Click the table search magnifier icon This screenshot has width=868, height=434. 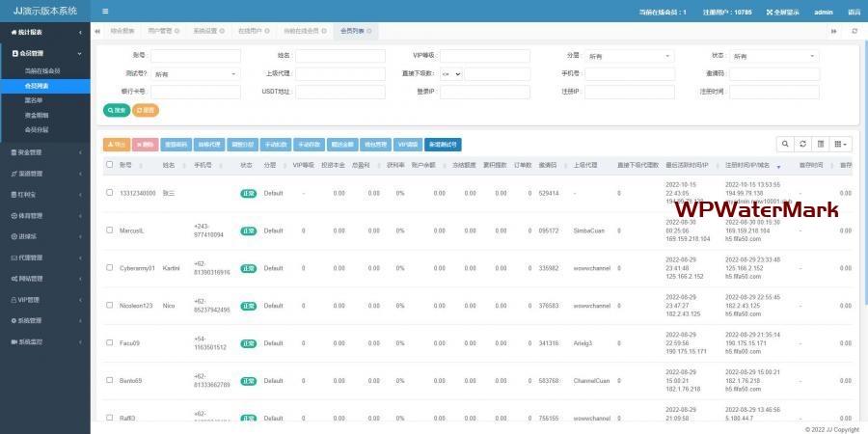coord(786,144)
